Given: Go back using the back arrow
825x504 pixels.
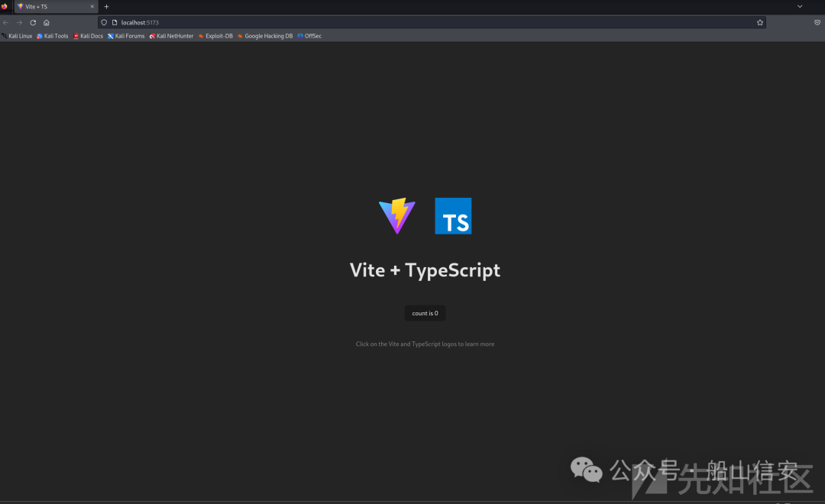Looking at the screenshot, I should click(6, 23).
